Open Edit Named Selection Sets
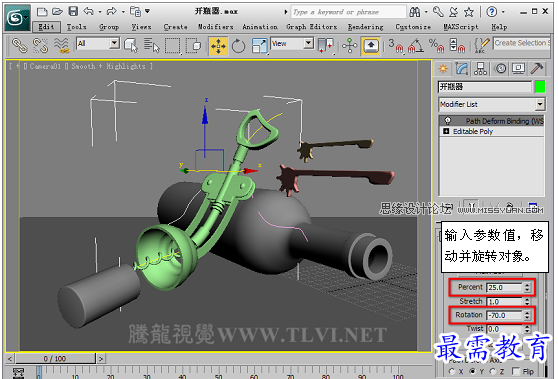The image size is (558, 379). pos(481,46)
